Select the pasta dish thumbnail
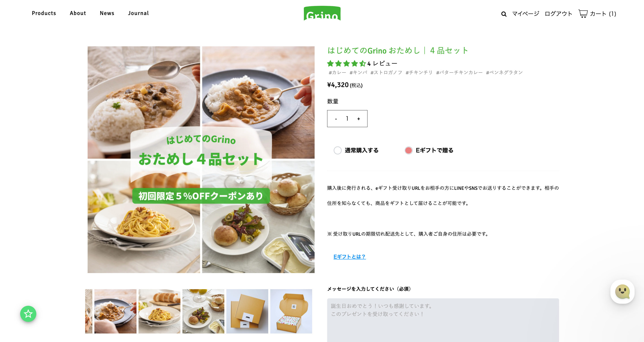This screenshot has width=644, height=342. point(159,311)
